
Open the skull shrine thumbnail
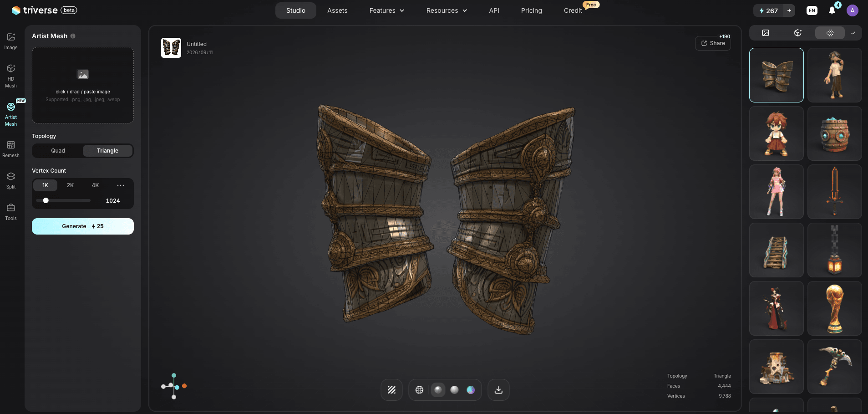(777, 367)
